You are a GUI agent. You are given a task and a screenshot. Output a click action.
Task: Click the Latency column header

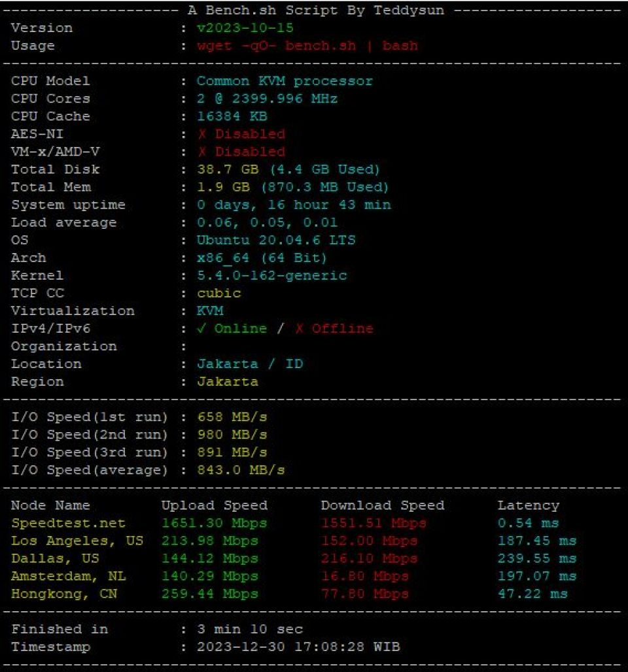click(529, 506)
